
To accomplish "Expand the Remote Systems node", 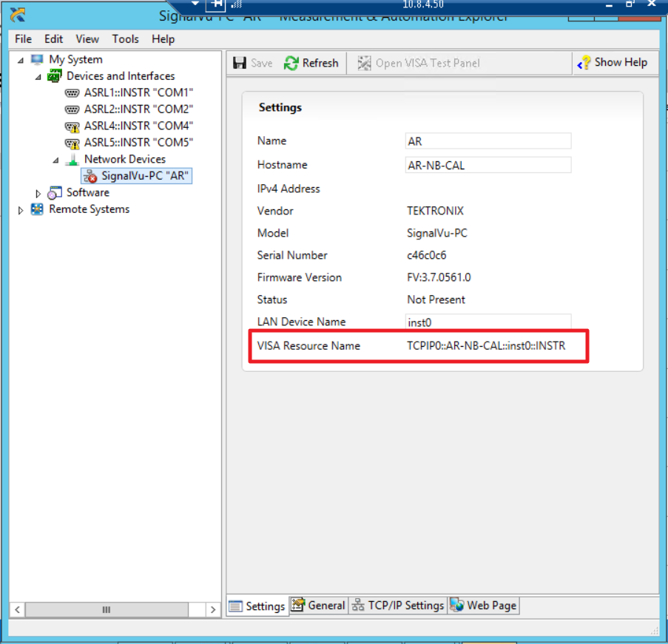I will (20, 210).
